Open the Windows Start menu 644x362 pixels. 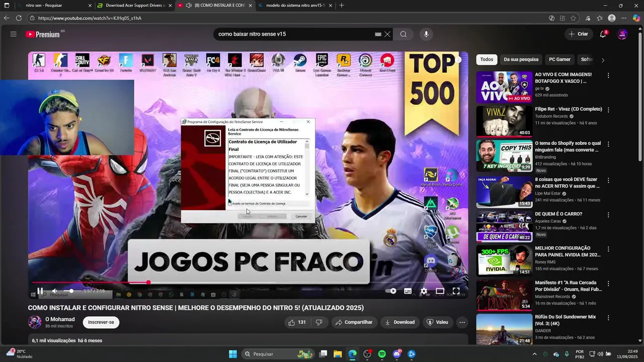coord(233,354)
